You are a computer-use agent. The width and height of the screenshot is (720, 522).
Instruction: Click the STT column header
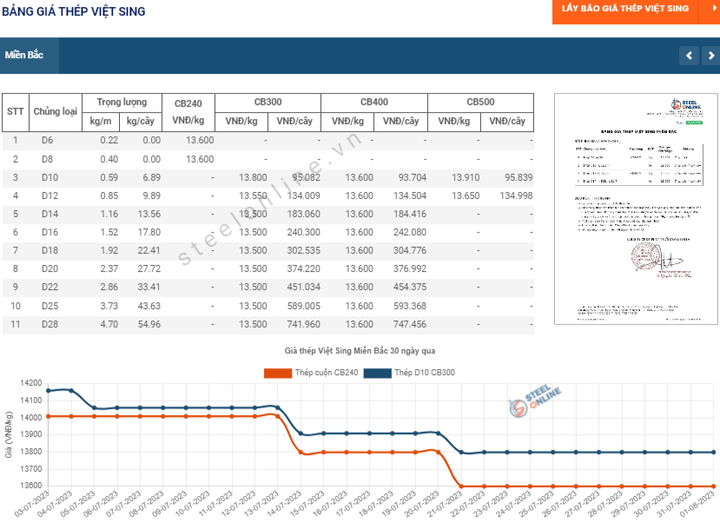(x=15, y=112)
